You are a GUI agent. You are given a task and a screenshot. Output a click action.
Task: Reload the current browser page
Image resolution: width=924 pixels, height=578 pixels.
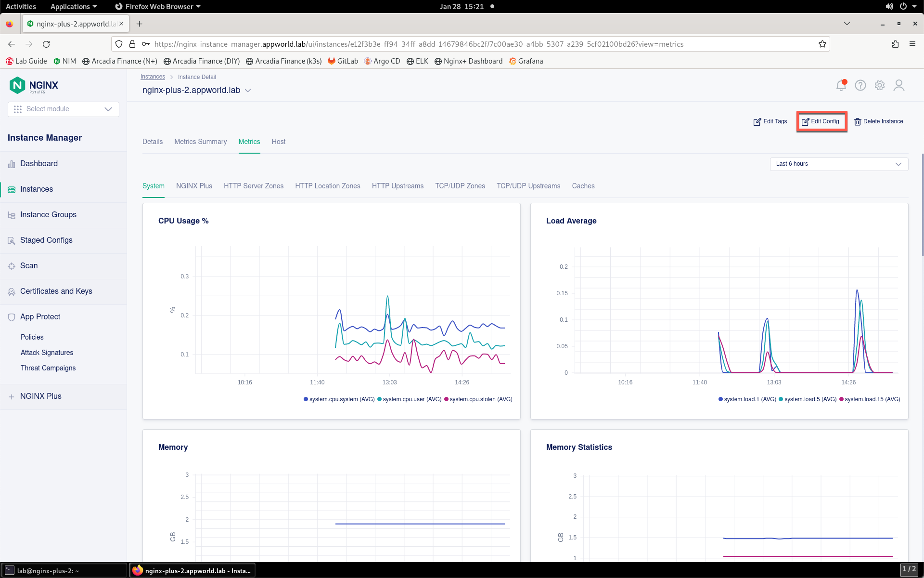(46, 44)
